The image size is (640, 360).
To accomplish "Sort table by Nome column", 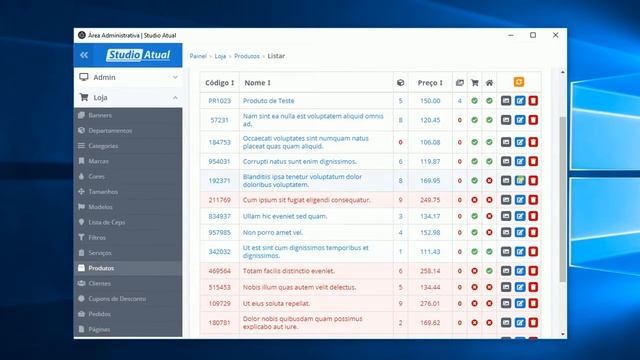I will (257, 83).
